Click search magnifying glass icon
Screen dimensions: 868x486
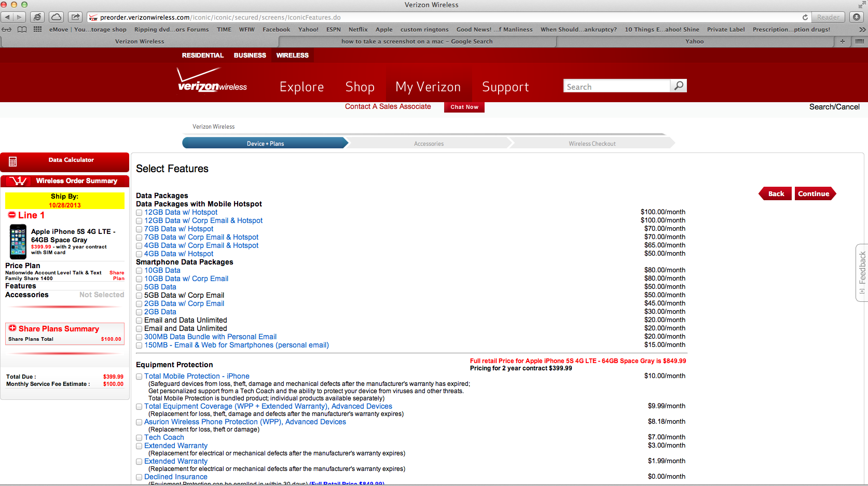[679, 86]
